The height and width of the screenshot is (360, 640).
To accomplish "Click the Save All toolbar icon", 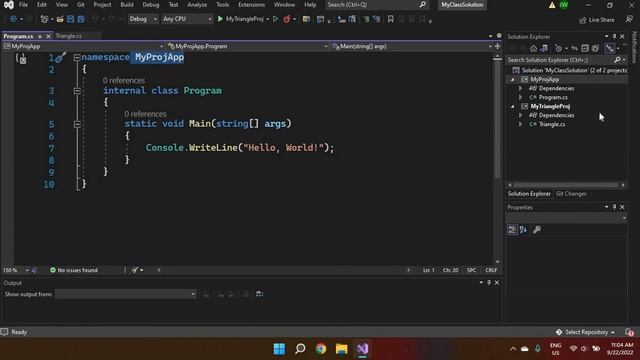I will pos(81,19).
